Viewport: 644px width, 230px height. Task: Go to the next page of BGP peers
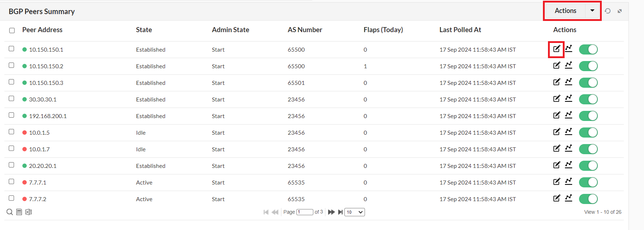tap(331, 212)
